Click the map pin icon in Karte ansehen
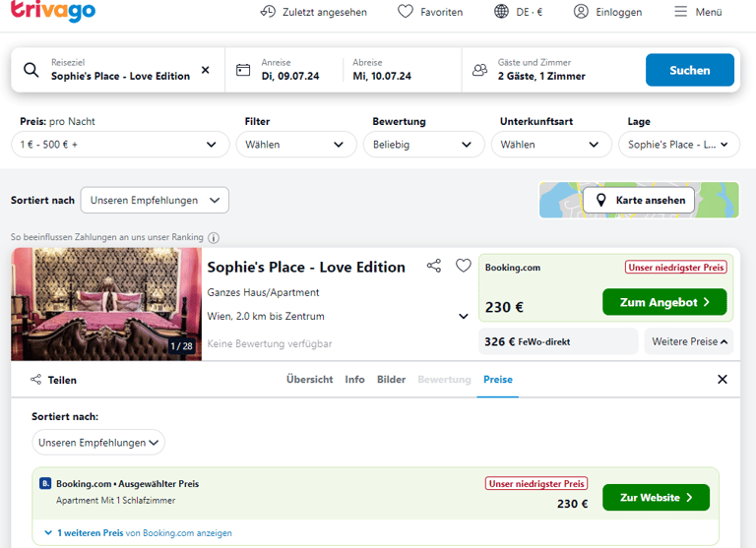756x548 pixels. tap(600, 200)
